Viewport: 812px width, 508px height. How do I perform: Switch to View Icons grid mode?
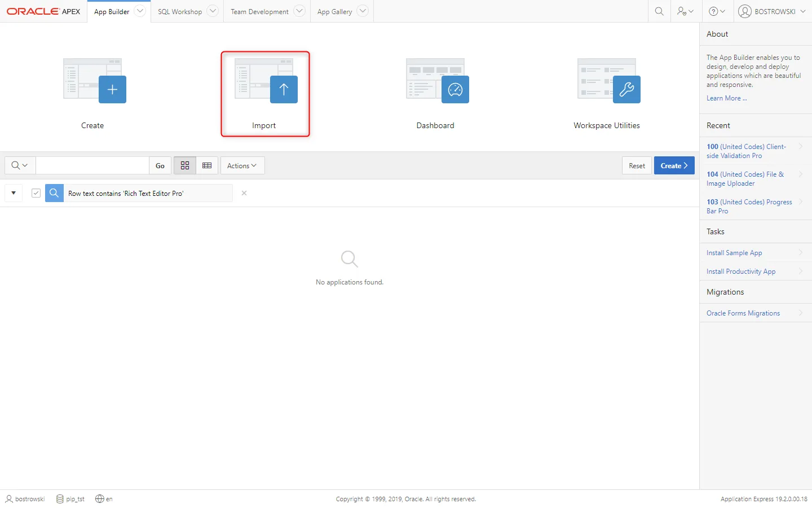[x=185, y=165]
